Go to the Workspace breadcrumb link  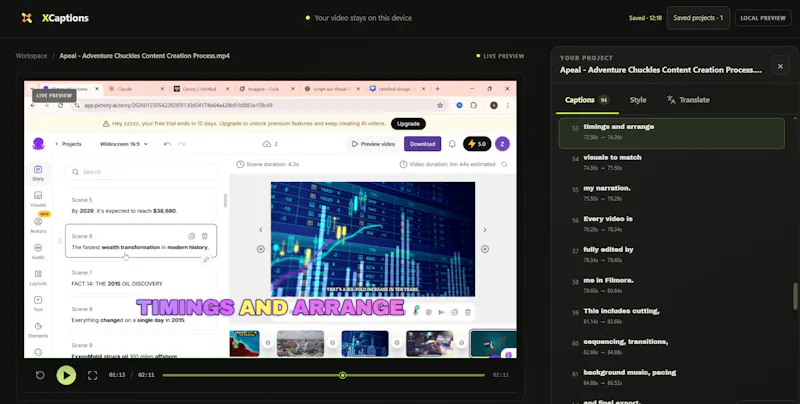click(31, 56)
